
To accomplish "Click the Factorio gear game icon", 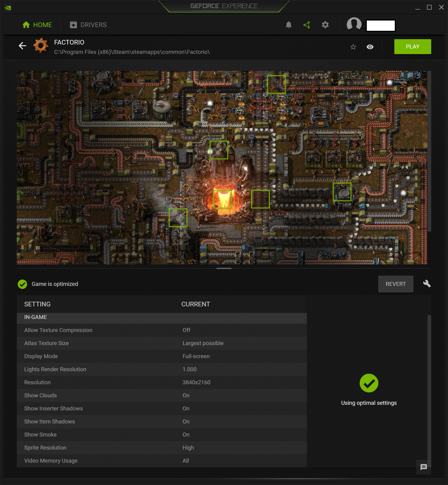I will (41, 45).
